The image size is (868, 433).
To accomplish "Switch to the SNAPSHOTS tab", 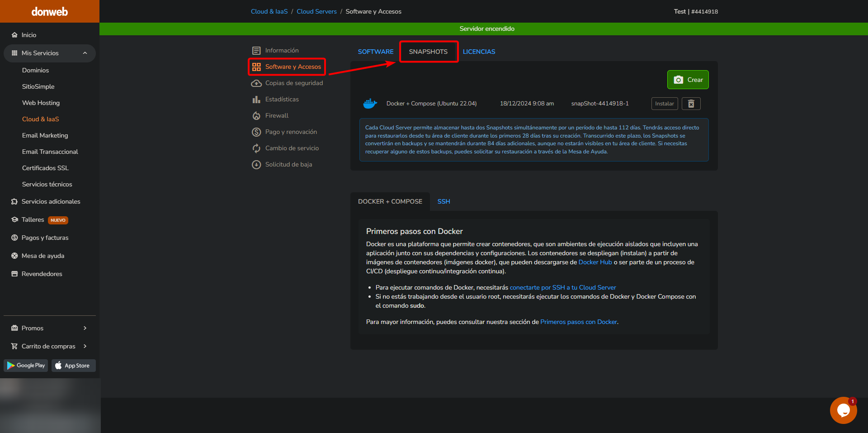I will (x=428, y=52).
